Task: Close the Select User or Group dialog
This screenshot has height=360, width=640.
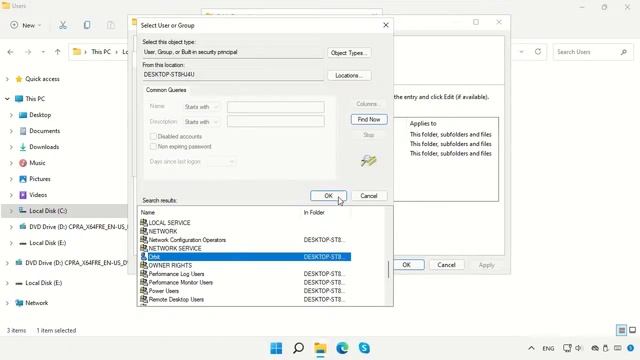Action: (x=386, y=25)
